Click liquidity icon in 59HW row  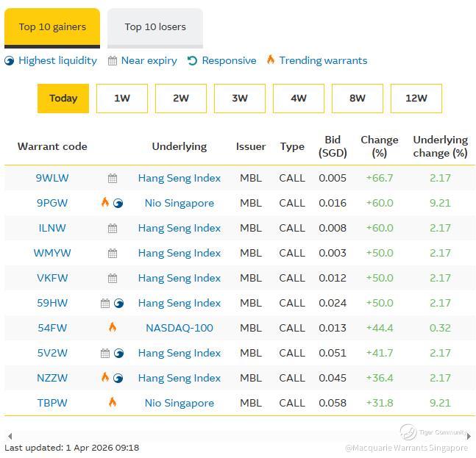pos(118,304)
